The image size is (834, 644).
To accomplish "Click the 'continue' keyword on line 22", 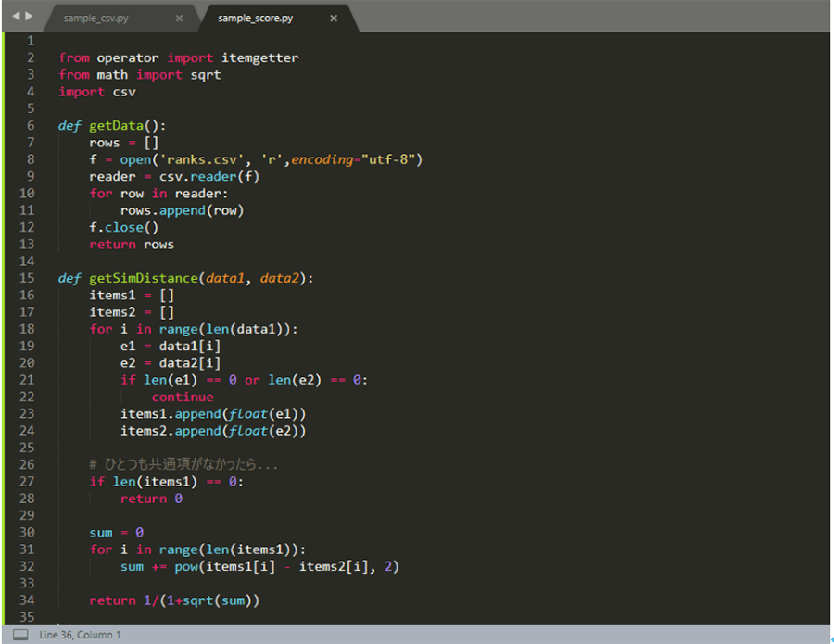I will coord(183,398).
